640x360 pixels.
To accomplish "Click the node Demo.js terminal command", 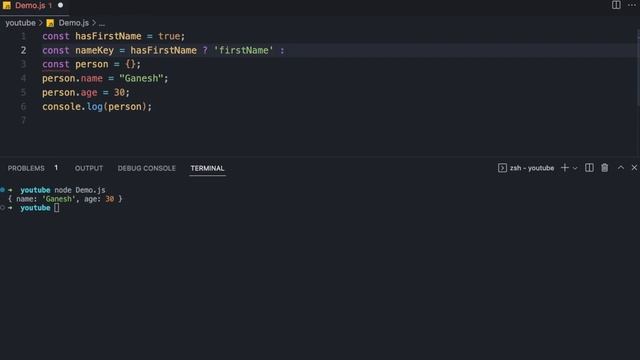I will coord(80,190).
